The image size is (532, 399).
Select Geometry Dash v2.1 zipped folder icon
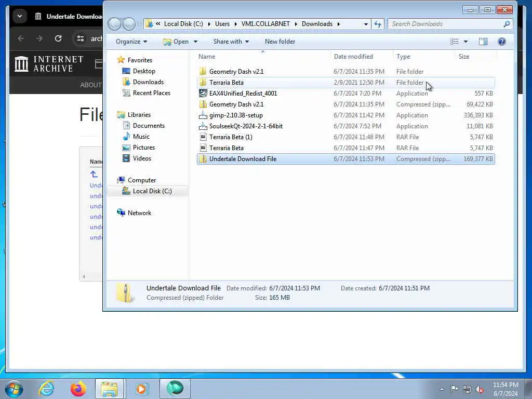coord(203,104)
